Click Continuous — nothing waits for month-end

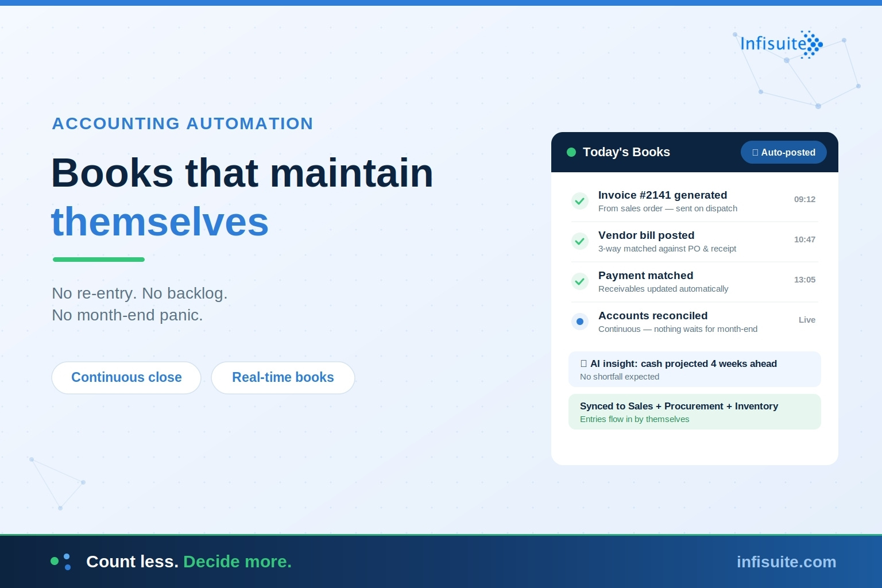tap(678, 329)
